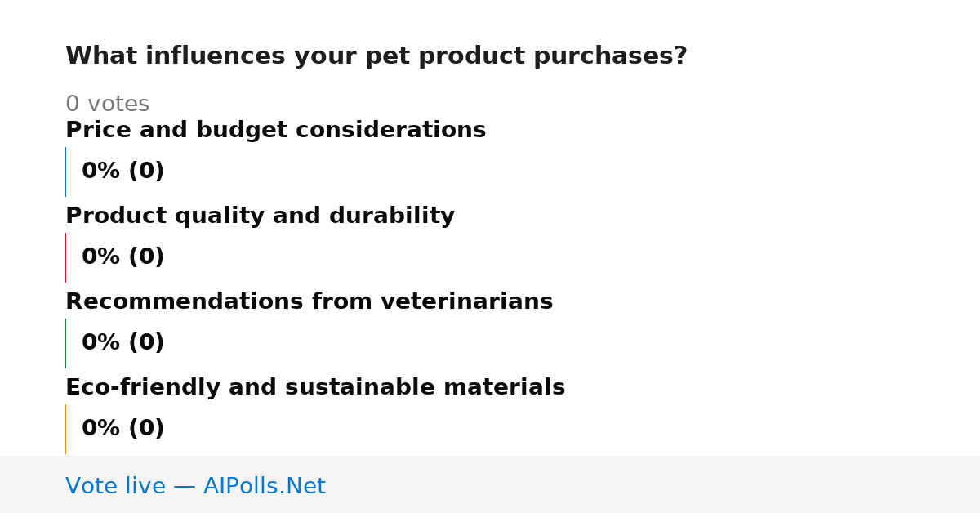Click the 0 votes total counter
This screenshot has width=980, height=513.
pyautogui.click(x=107, y=105)
